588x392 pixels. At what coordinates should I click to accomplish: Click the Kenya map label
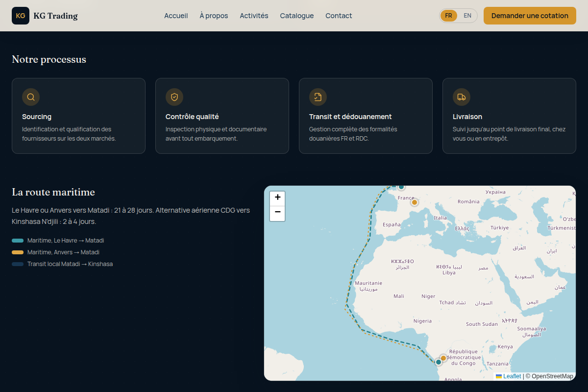tap(505, 346)
